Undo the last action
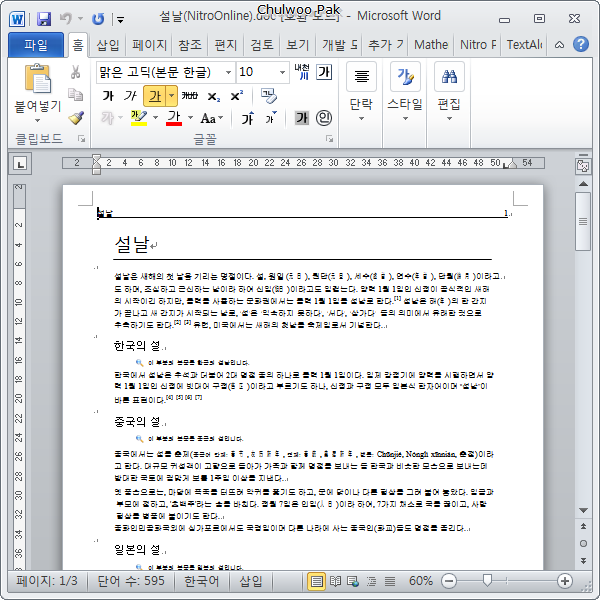Viewport: 600px width, 600px height. 66,18
